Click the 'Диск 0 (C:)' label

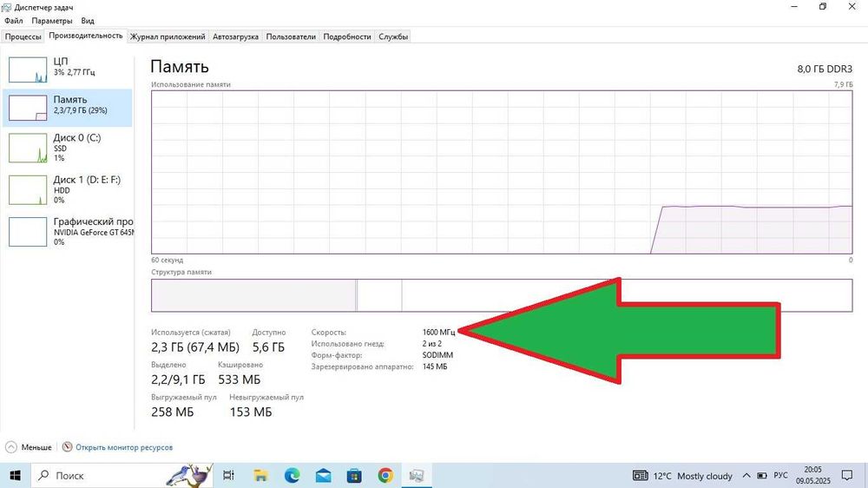pyautogui.click(x=77, y=137)
